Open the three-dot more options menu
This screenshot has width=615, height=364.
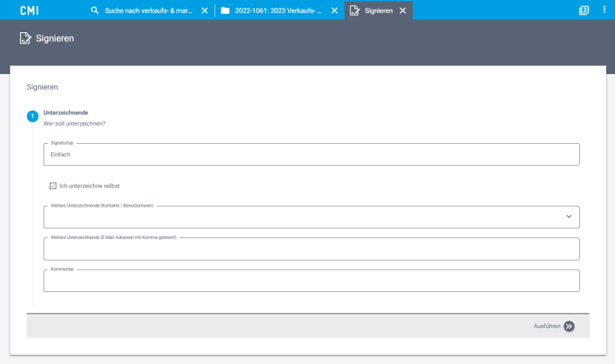pos(604,10)
